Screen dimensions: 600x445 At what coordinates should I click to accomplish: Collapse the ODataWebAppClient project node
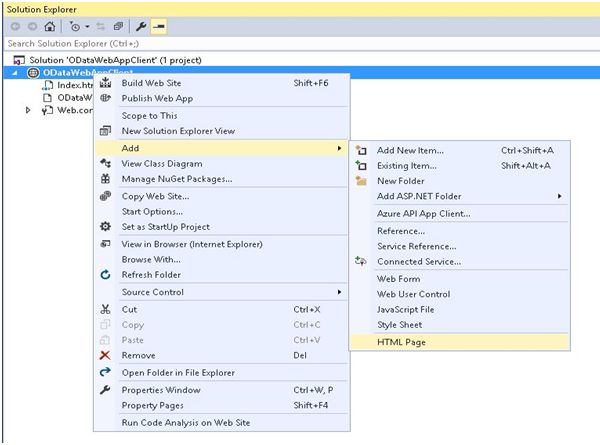[x=14, y=73]
